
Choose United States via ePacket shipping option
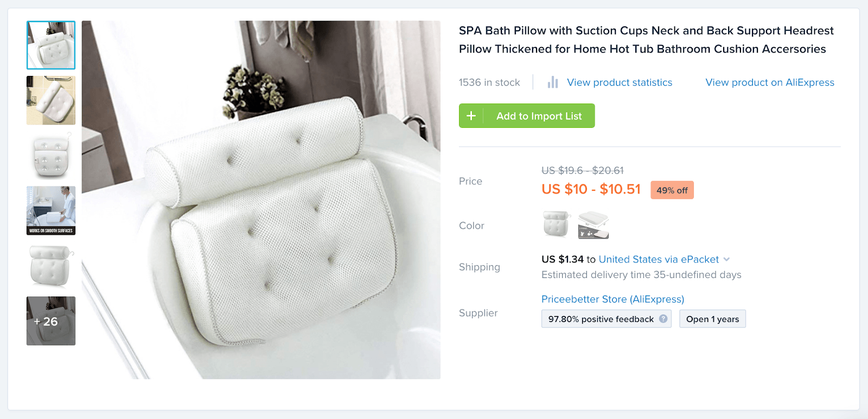[658, 260]
